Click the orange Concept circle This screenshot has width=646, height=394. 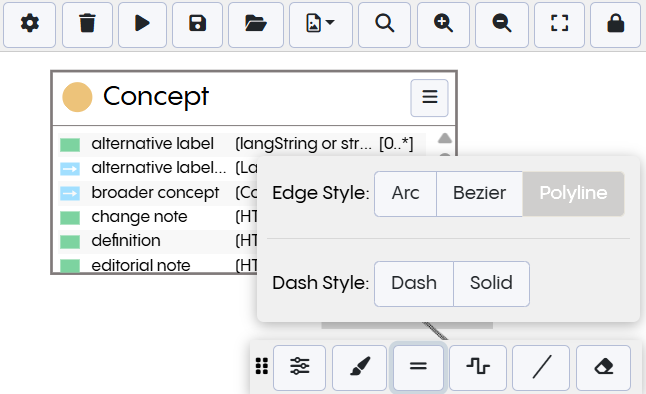click(77, 97)
